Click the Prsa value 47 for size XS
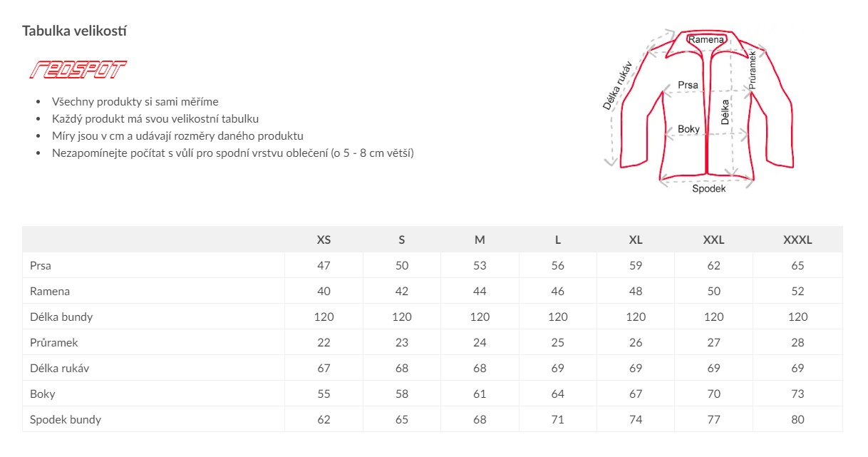This screenshot has height=457, width=868. pos(324,265)
